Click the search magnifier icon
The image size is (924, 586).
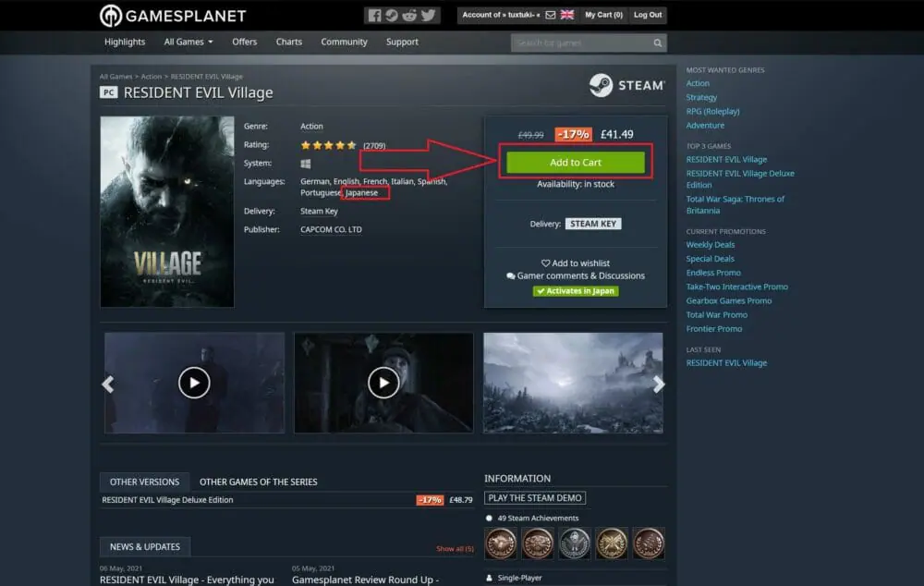[657, 43]
